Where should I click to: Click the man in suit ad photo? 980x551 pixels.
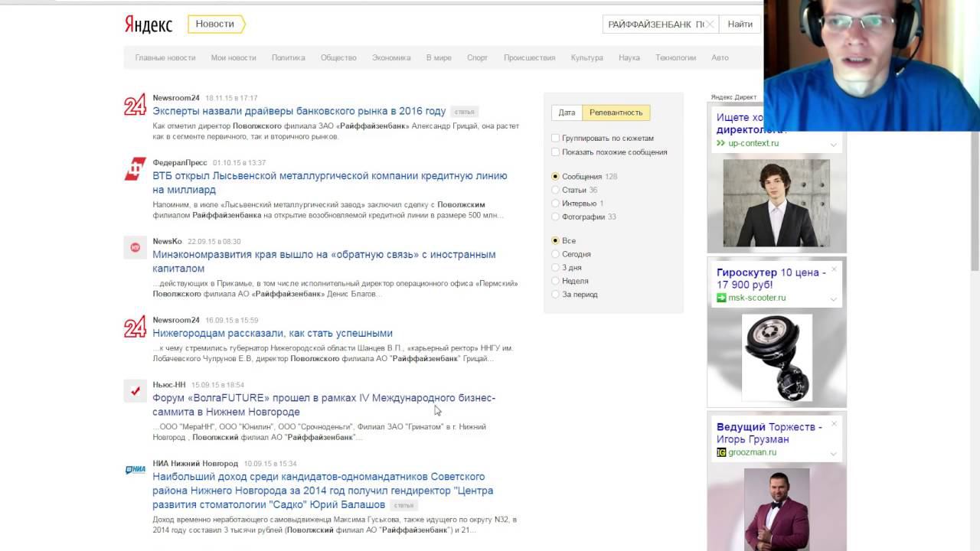click(x=776, y=203)
